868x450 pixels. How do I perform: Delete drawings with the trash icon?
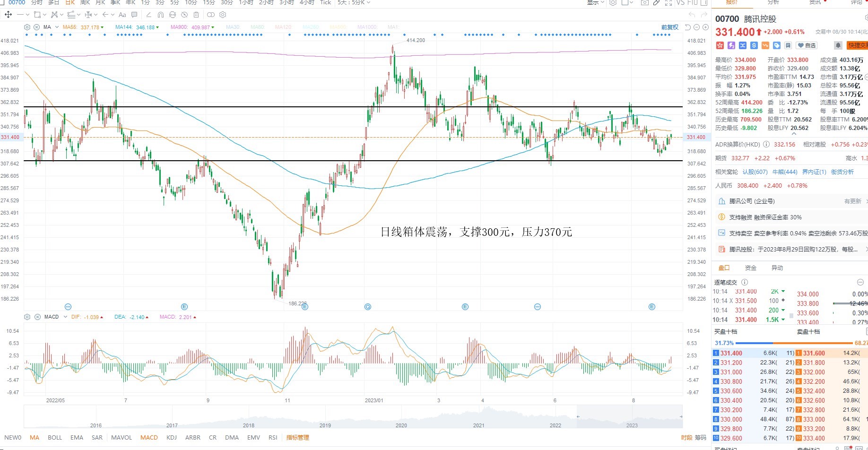pos(196,15)
